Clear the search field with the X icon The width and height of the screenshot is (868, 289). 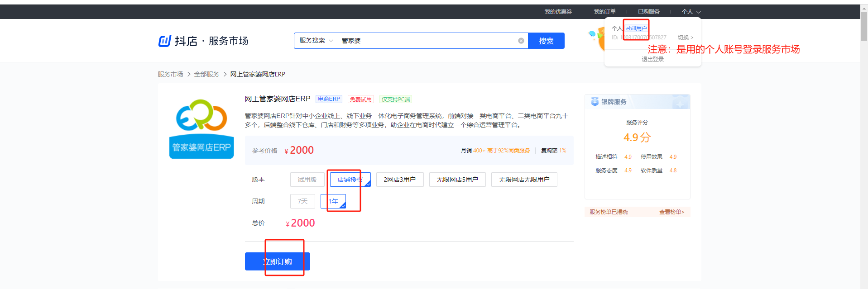521,41
